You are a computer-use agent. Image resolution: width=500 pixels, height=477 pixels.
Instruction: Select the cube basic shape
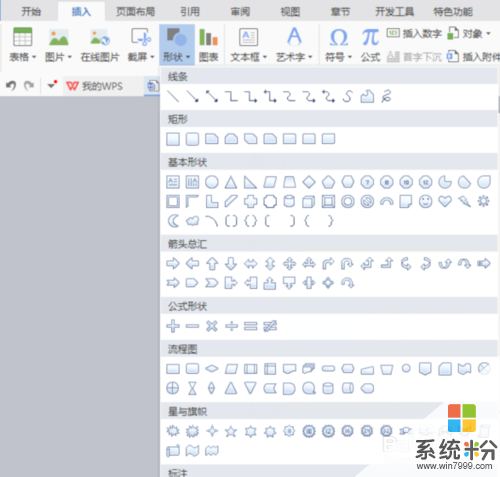coord(308,201)
